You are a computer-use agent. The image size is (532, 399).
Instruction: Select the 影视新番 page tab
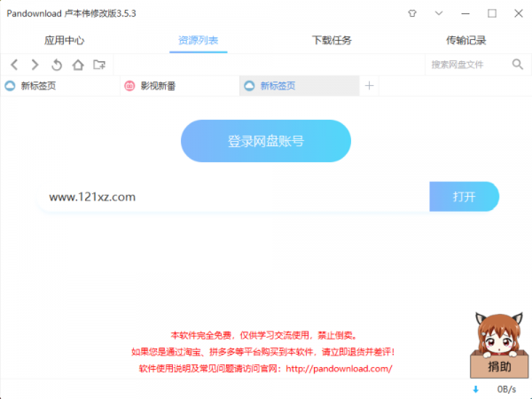[180, 86]
